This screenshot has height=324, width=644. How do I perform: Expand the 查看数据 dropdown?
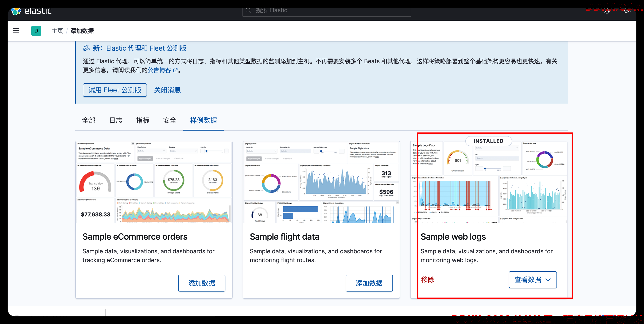coord(533,279)
